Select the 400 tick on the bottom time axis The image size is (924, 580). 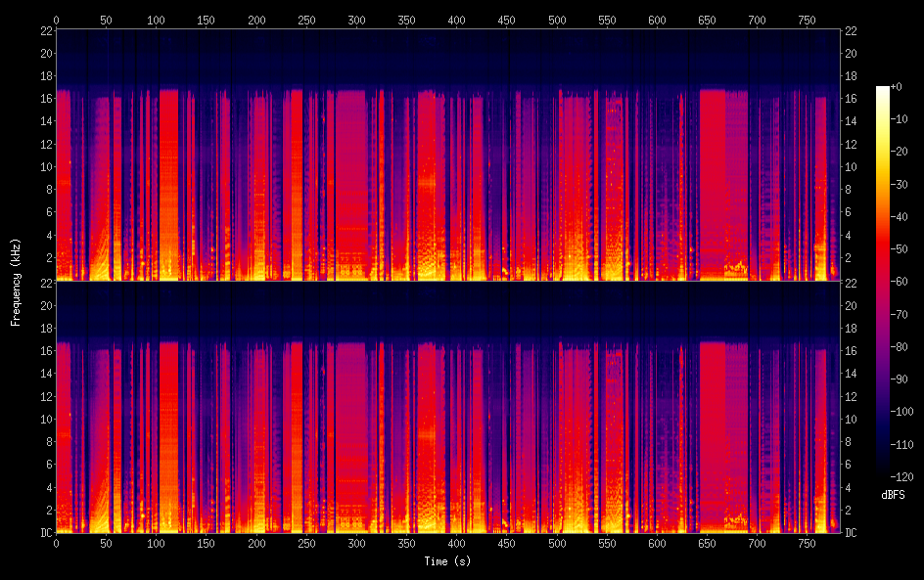point(456,543)
